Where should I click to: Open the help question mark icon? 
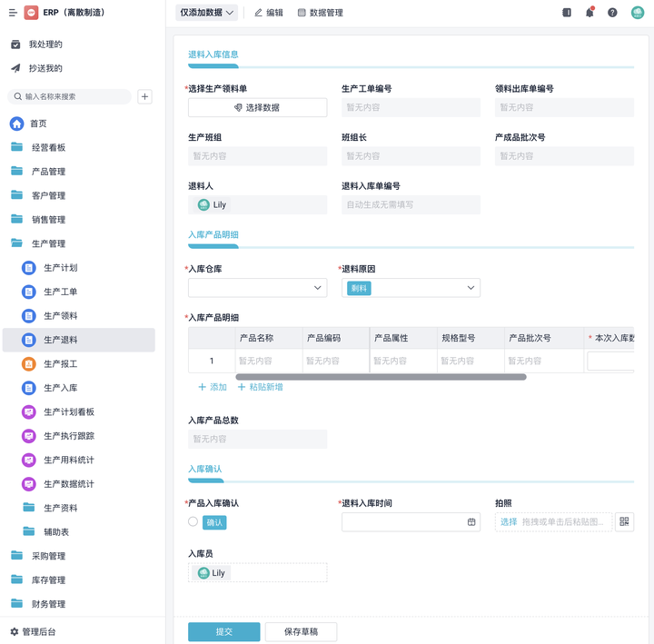point(612,13)
